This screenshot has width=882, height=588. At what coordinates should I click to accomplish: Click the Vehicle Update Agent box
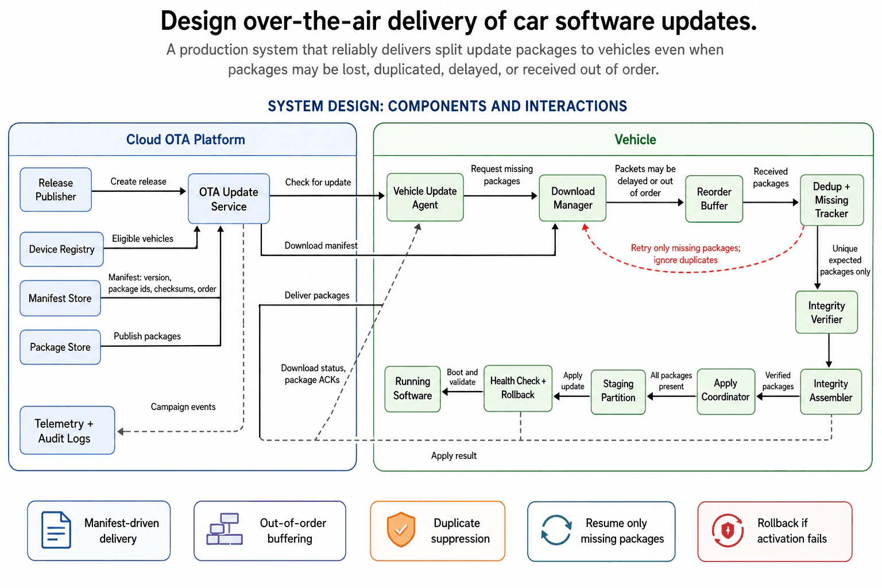pyautogui.click(x=425, y=198)
